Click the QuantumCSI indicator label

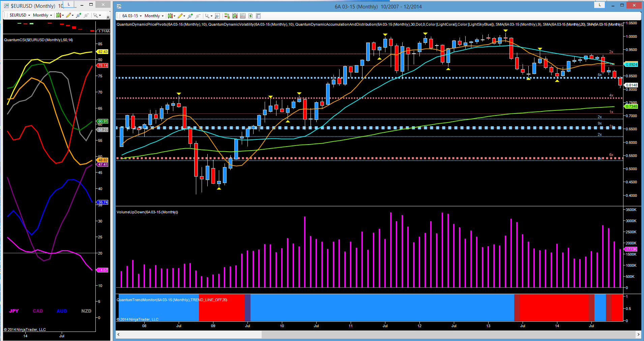(38, 40)
